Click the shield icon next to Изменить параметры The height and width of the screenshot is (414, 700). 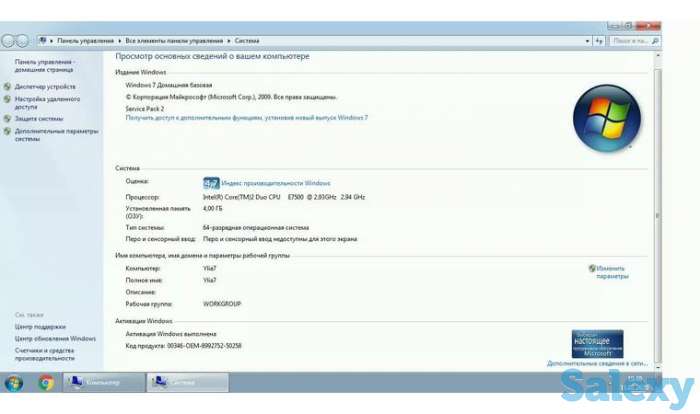tap(592, 269)
